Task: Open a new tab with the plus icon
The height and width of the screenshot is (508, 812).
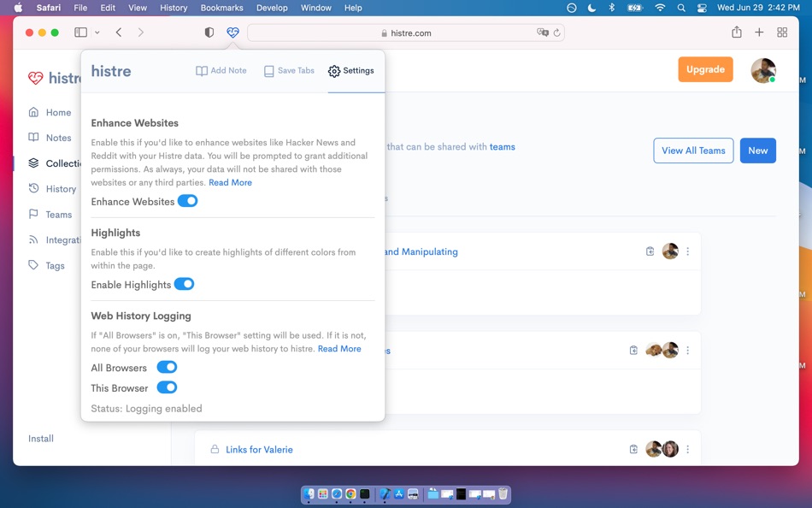Action: coord(759,32)
